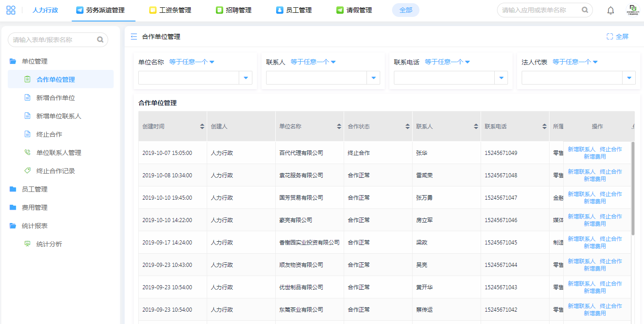Click the search magnifier in top search bar
Image resolution: width=644 pixels, height=324 pixels.
coord(585,10)
